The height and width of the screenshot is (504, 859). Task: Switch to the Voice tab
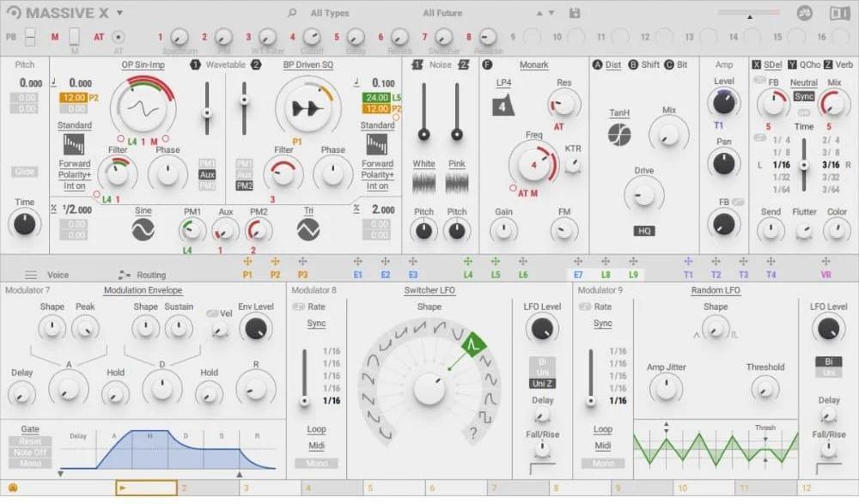tap(58, 275)
